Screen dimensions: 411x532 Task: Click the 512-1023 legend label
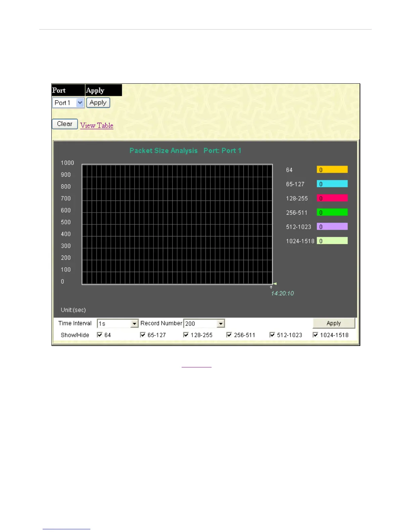point(299,227)
